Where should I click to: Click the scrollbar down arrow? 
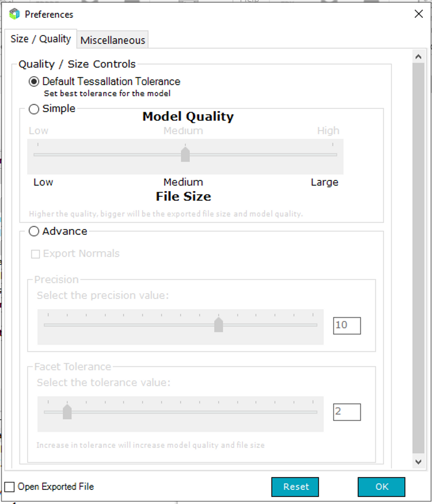[x=418, y=462]
